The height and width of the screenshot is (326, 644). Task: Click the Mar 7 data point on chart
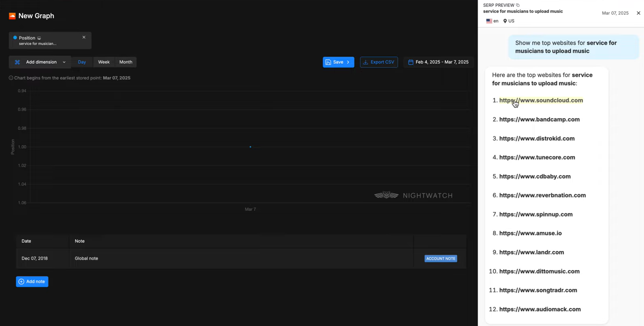point(250,147)
